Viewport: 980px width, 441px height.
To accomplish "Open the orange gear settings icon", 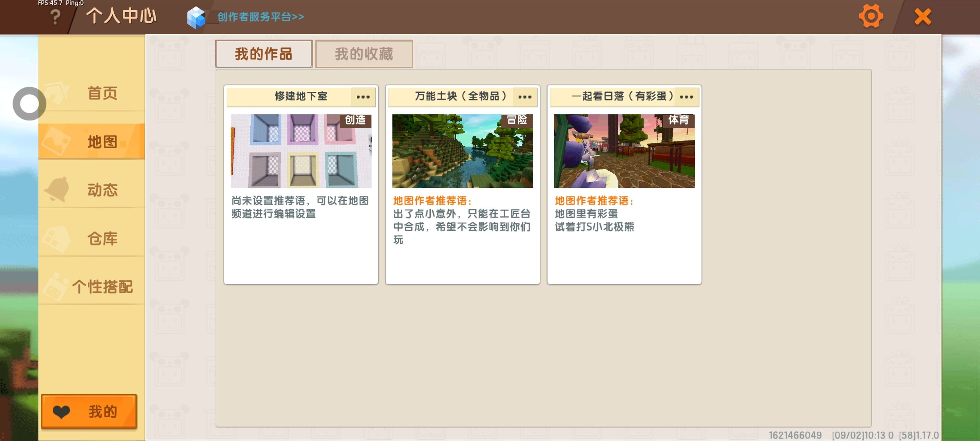I will click(x=871, y=17).
